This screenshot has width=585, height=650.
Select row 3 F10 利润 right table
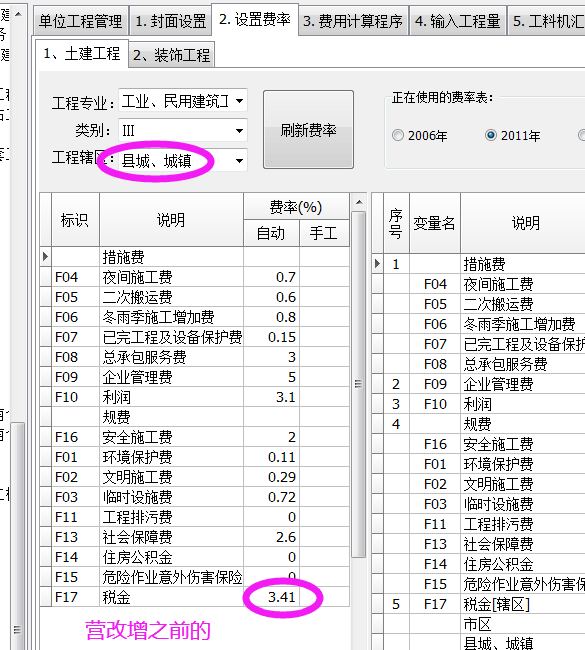[x=478, y=404]
